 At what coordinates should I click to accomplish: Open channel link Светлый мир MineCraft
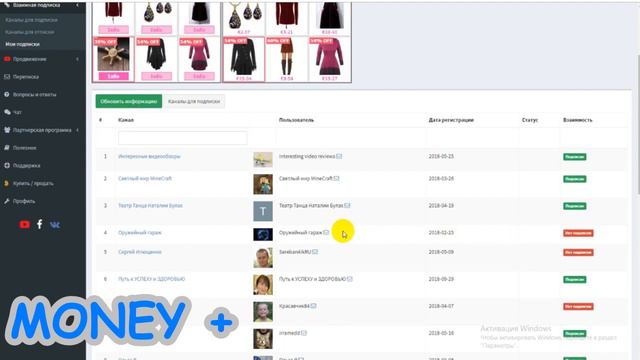(145, 178)
